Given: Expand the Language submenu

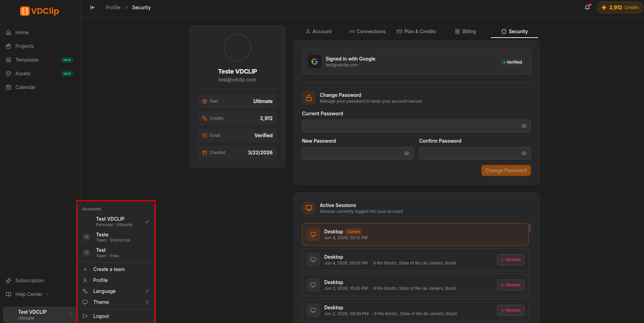Looking at the screenshot, I should click(116, 291).
